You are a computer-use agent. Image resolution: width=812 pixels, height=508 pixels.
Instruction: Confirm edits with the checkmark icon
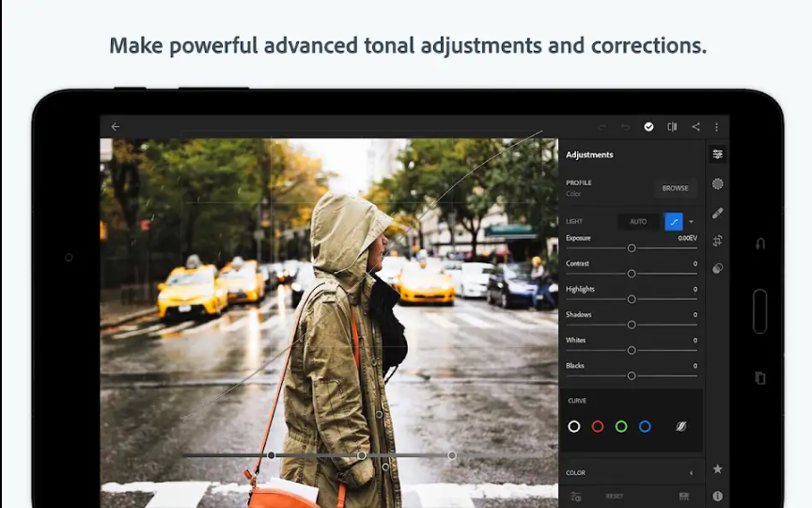click(x=648, y=127)
